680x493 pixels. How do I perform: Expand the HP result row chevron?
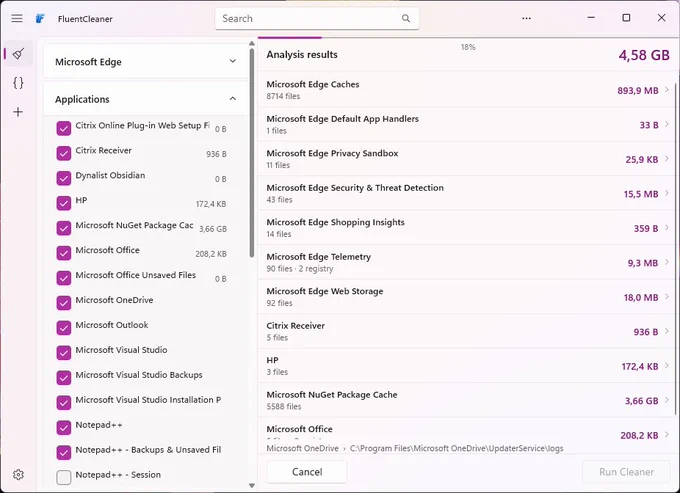point(667,366)
